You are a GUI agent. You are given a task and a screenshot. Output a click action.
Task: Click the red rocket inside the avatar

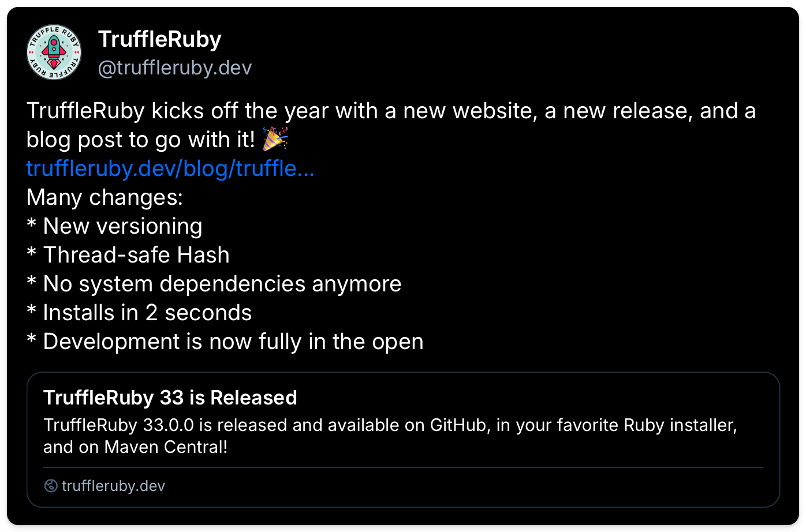click(x=54, y=50)
